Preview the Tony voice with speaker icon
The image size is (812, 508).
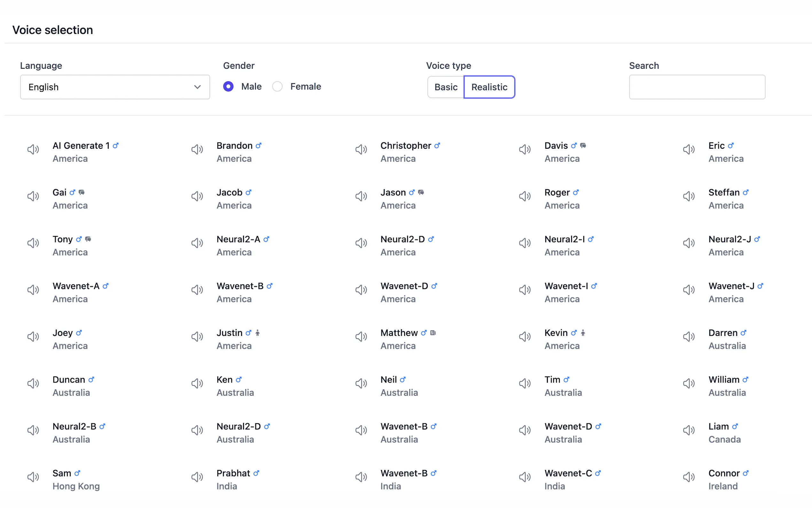[x=33, y=243]
